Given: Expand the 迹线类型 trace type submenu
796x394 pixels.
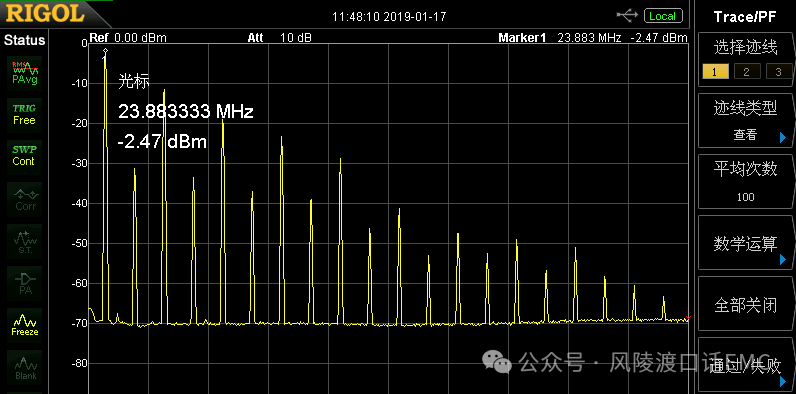Looking at the screenshot, I should click(745, 121).
